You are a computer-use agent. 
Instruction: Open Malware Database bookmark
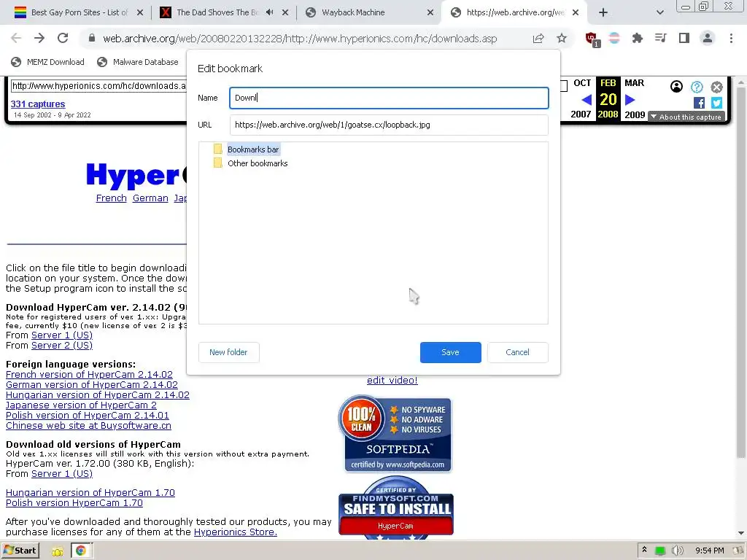pyautogui.click(x=137, y=62)
